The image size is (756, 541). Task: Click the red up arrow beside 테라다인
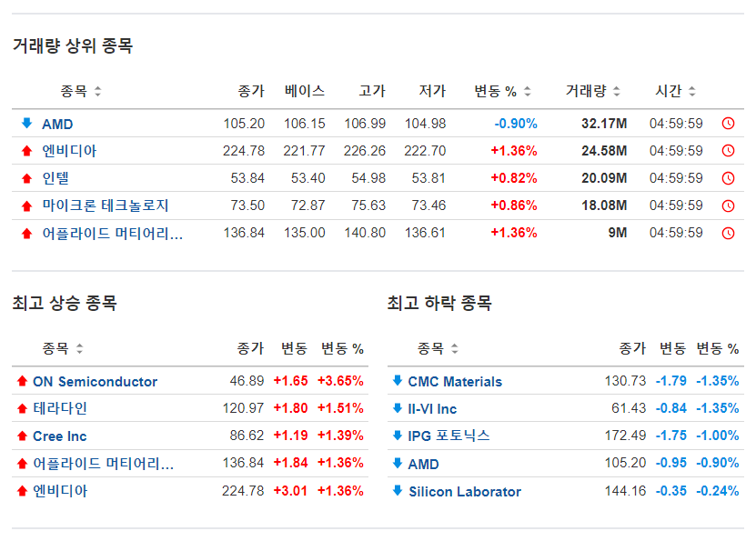point(22,408)
